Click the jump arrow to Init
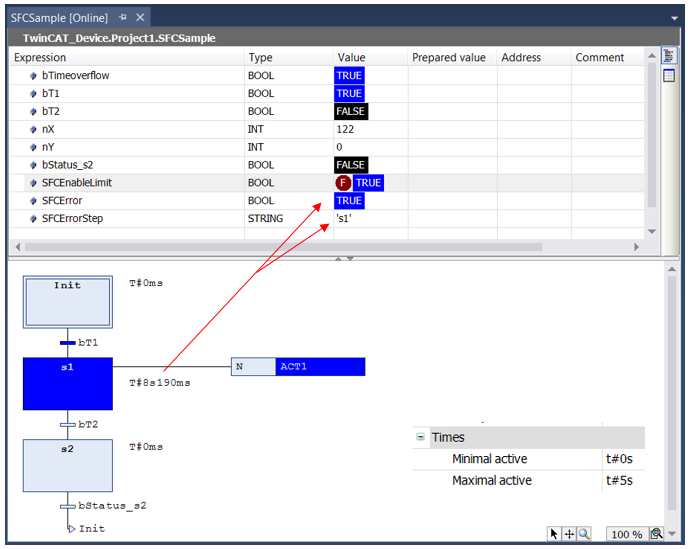Viewport: 691px width, 549px height. pos(71,528)
